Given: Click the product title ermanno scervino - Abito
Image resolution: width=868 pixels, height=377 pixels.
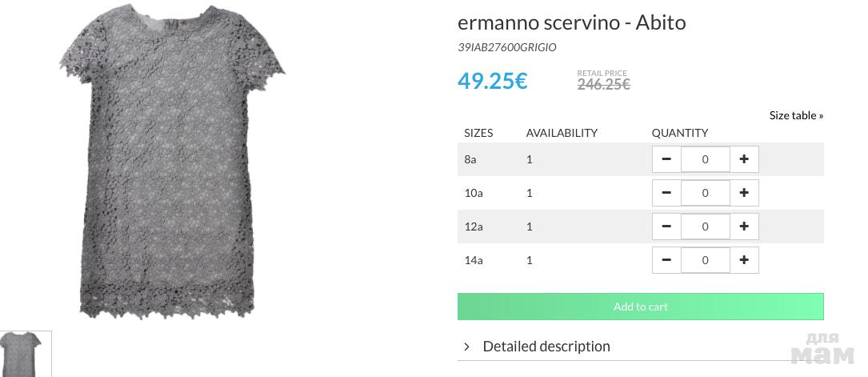Looking at the screenshot, I should (x=571, y=22).
